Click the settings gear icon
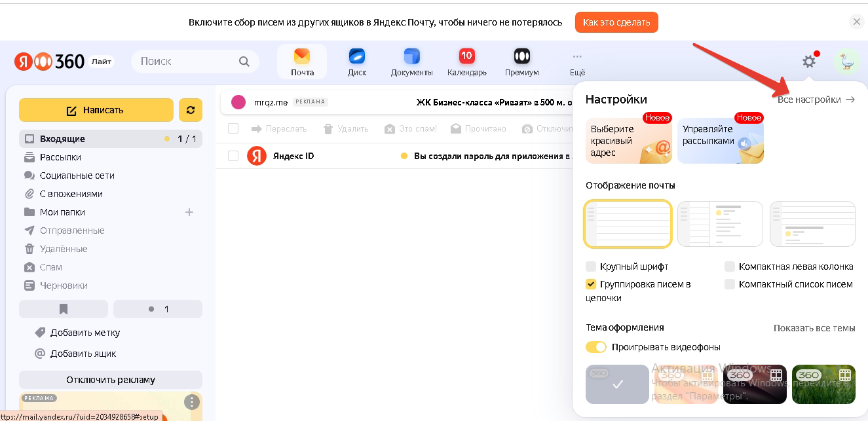This screenshot has height=421, width=868. (810, 62)
